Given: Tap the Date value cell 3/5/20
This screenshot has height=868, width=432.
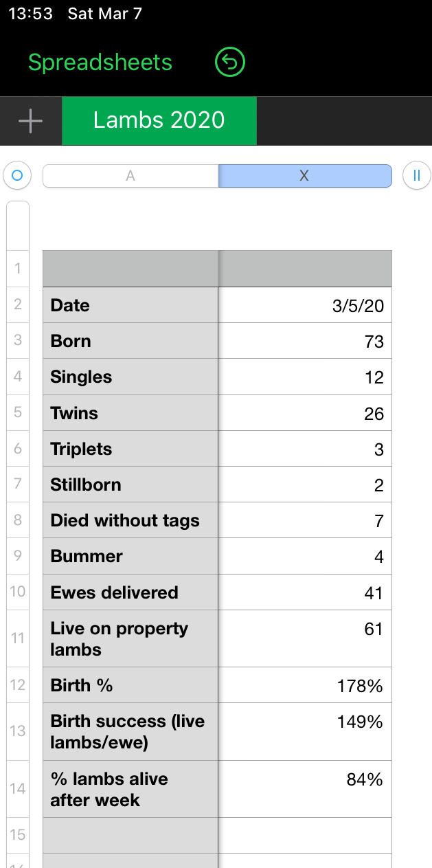Looking at the screenshot, I should 305,305.
